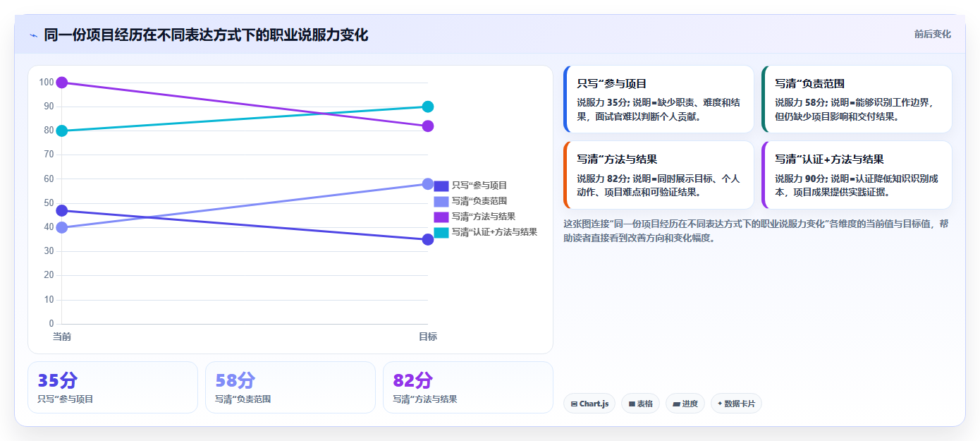The height and width of the screenshot is (441, 980).
Task: Click the cyan data point at 80
Action: coord(62,131)
